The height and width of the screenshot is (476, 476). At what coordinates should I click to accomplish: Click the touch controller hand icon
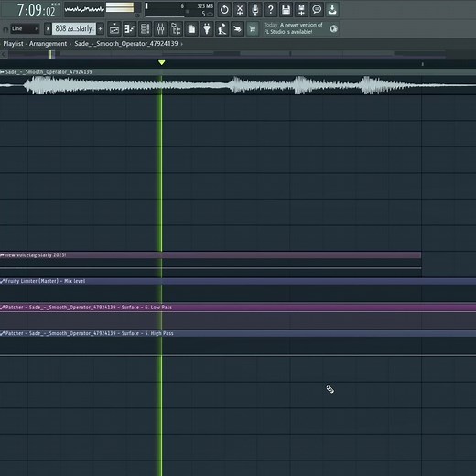pos(237,29)
